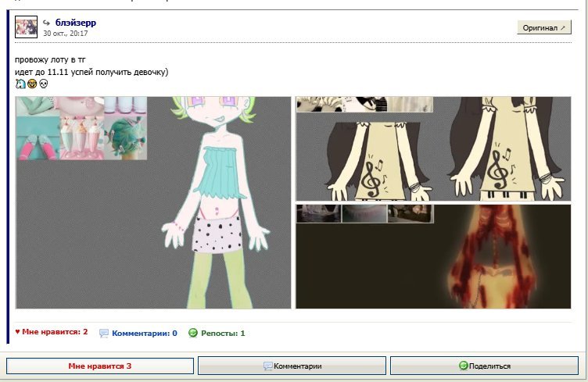Click the unicorn emoji in the post
Image resolution: width=588 pixels, height=382 pixels.
coord(20,84)
